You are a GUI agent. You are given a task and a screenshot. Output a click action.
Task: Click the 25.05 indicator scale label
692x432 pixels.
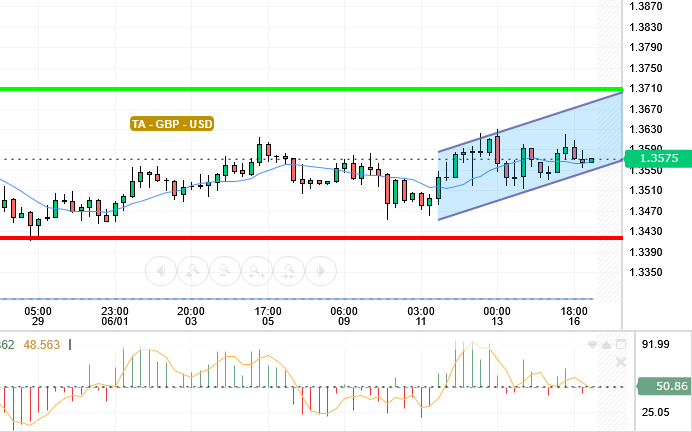655,413
